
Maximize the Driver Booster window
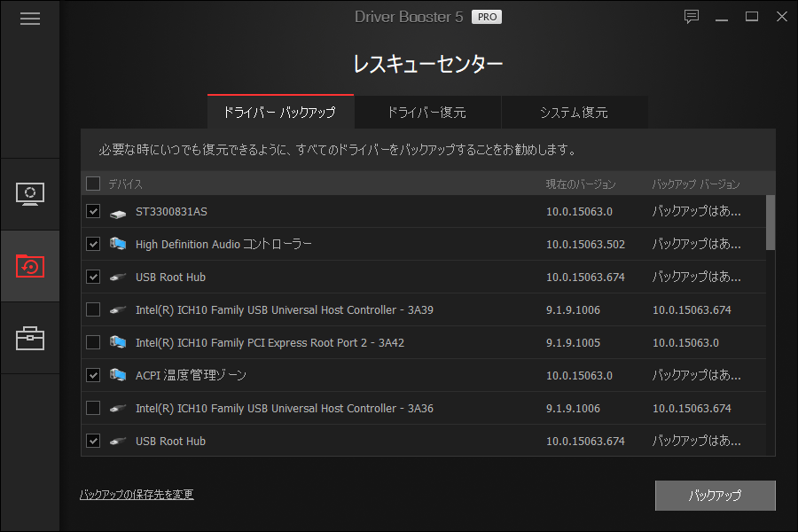[x=752, y=17]
